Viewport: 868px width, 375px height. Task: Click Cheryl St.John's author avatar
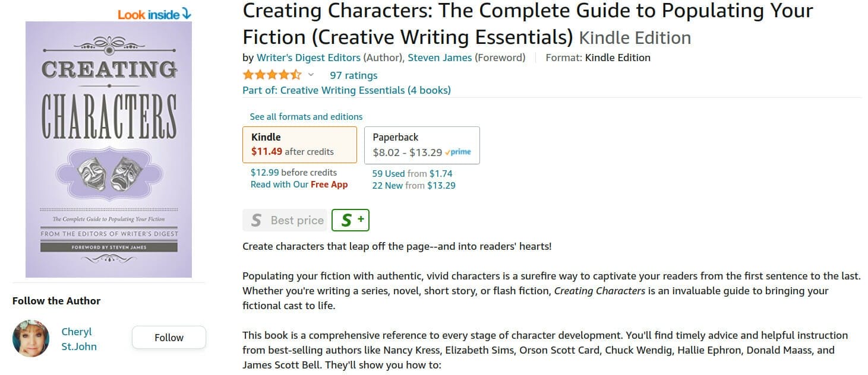click(x=31, y=338)
